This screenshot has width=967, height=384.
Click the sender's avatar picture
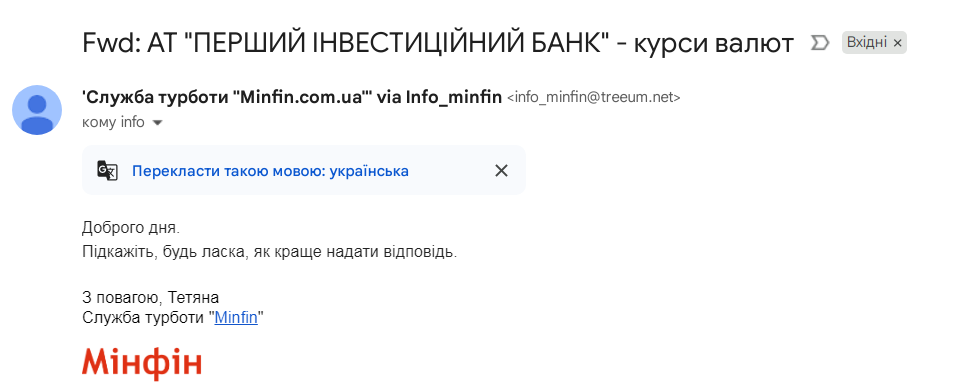click(37, 110)
